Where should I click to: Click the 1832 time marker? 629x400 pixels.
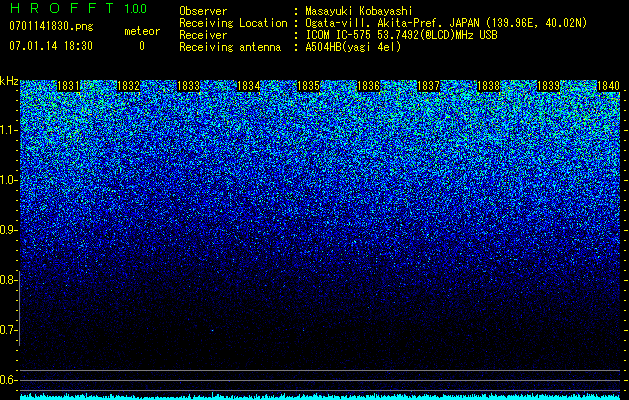128,86
